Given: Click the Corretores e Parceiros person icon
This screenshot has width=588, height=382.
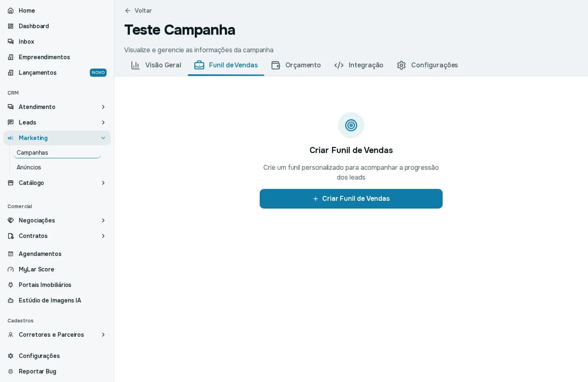Looking at the screenshot, I should coord(11,335).
